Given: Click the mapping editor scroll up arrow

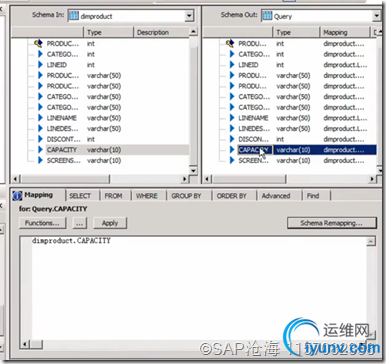Looking at the screenshot, I should point(371,241).
